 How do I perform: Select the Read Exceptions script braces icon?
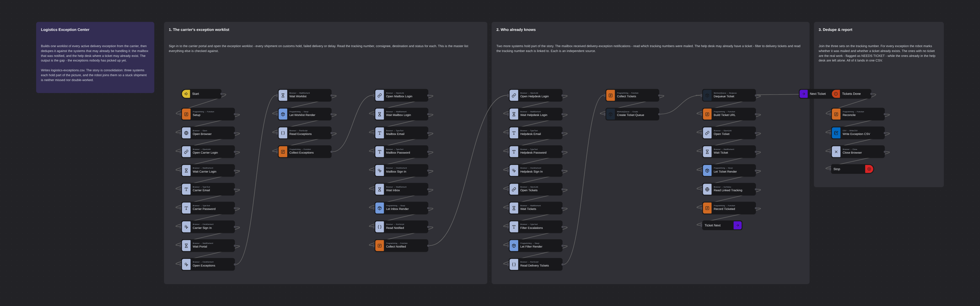coord(283,133)
